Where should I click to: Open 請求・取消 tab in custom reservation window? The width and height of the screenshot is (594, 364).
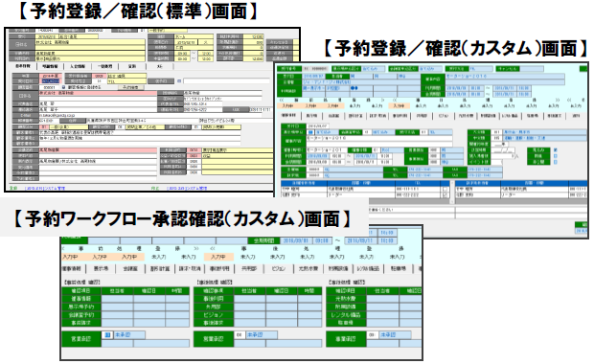pyautogui.click(x=377, y=116)
